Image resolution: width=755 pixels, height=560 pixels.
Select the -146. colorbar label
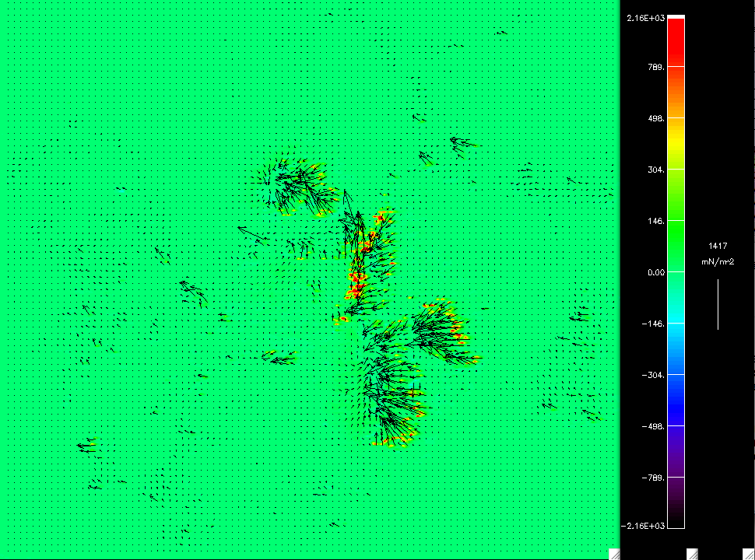653,324
